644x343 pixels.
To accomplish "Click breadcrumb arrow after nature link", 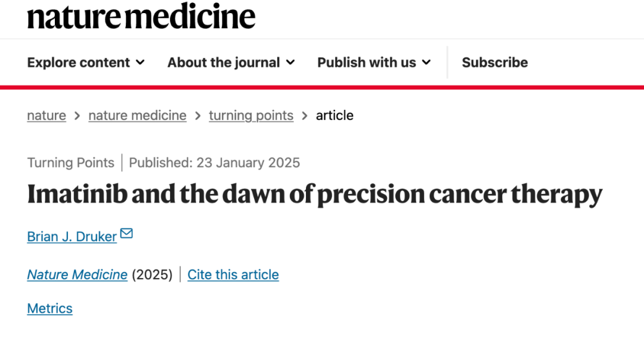I will point(77,116).
